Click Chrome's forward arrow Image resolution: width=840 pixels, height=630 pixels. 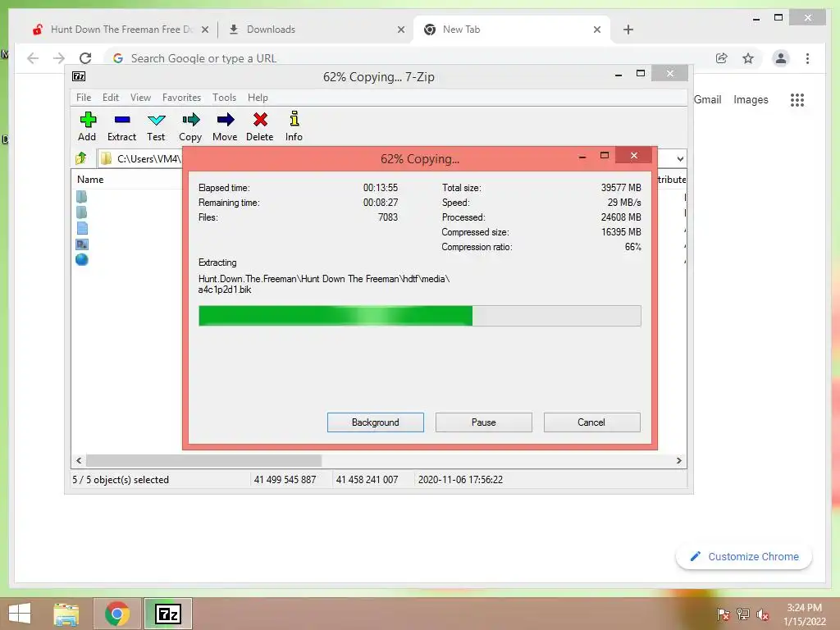[59, 58]
